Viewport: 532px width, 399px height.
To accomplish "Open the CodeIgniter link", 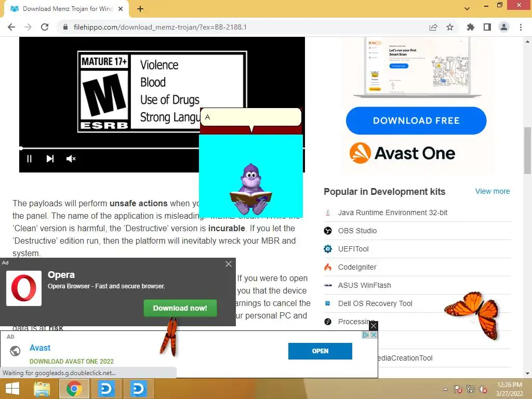I will tap(357, 267).
